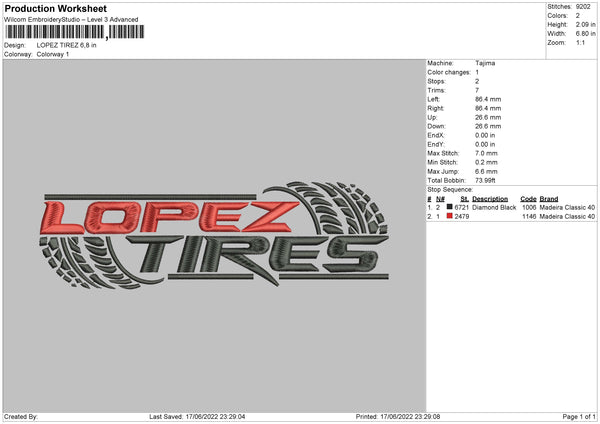Select the Min Stitch value '0.2 mm'

pyautogui.click(x=486, y=163)
